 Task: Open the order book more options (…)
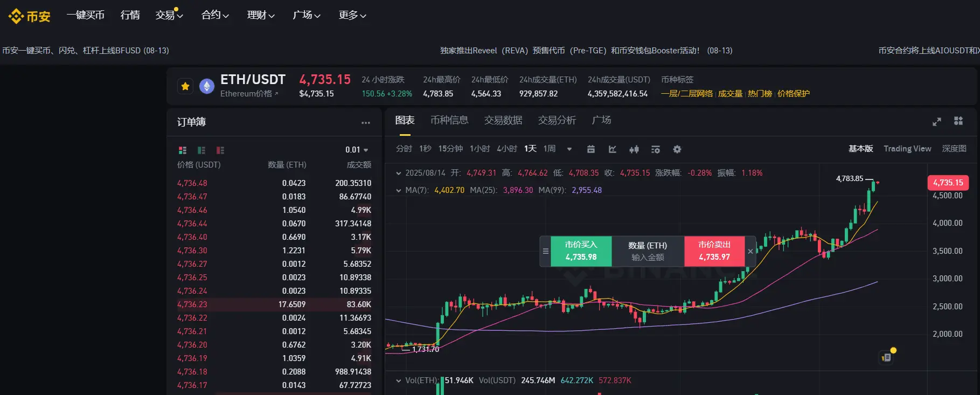366,123
